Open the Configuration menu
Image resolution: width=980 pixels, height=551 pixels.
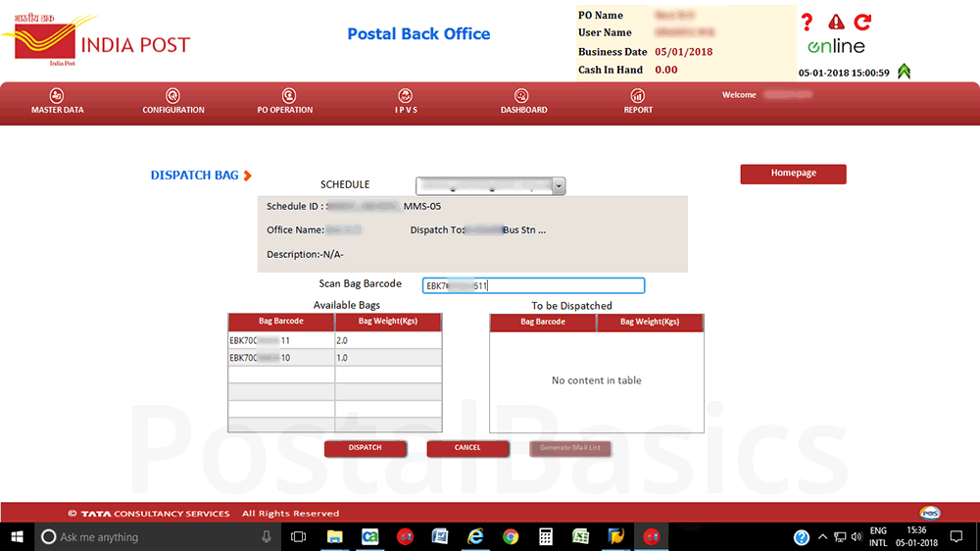[173, 101]
